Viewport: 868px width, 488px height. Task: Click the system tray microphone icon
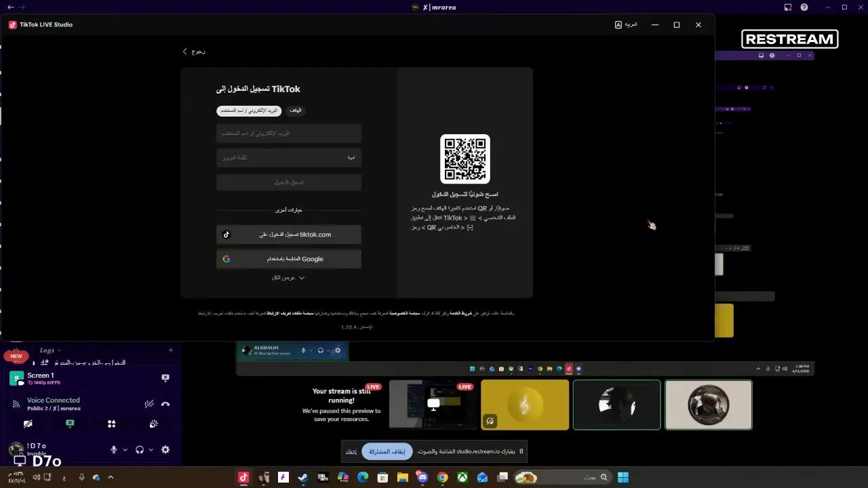click(81, 477)
